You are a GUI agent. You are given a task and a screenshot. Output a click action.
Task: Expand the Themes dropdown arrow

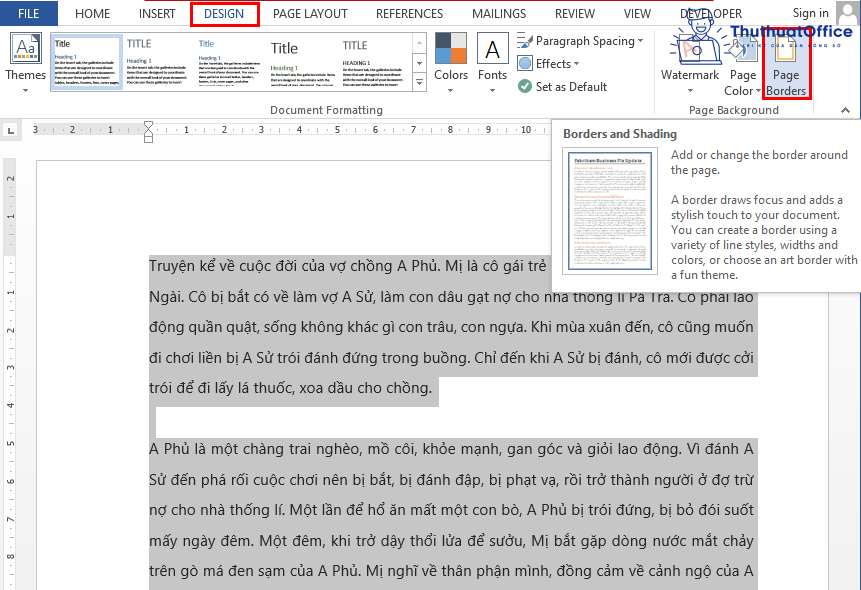pyautogui.click(x=24, y=89)
